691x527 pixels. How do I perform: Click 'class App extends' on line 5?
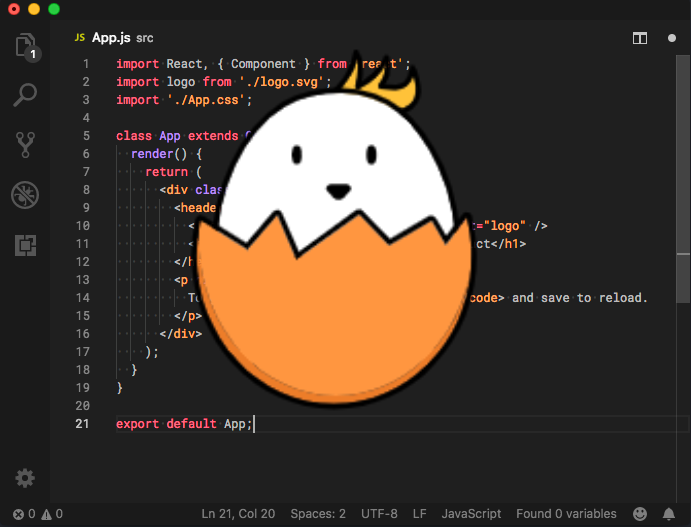point(177,135)
